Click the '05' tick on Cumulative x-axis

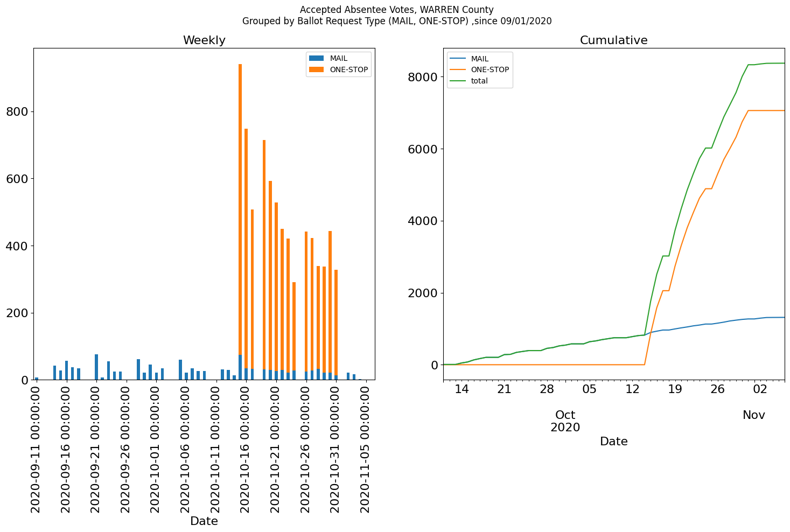tap(590, 389)
